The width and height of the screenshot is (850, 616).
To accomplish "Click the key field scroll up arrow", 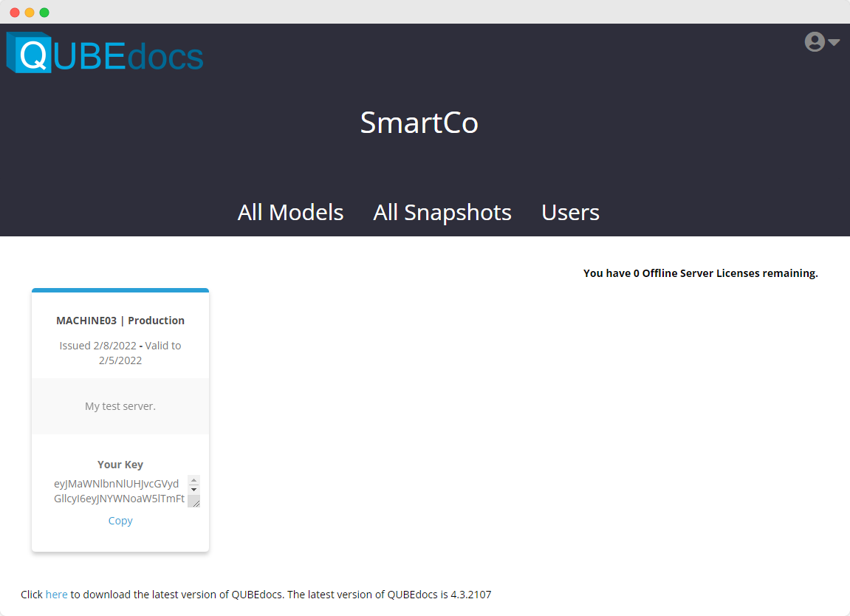I will [x=193, y=480].
